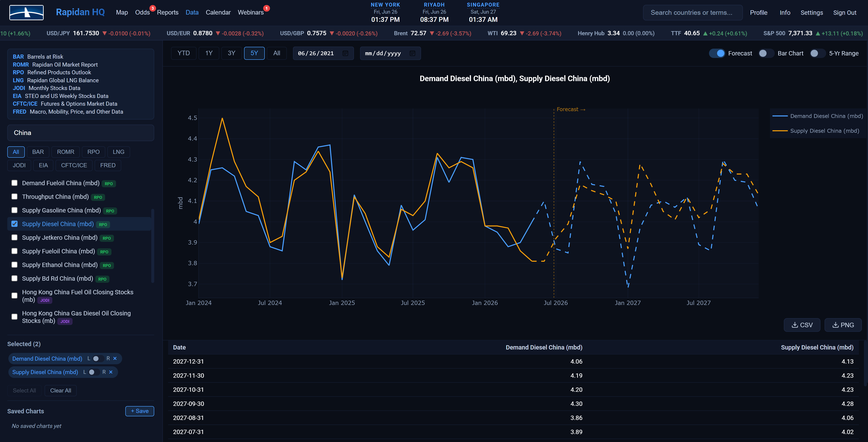Check Throughput China (mbd)
This screenshot has width=868, height=442.
coord(15,197)
